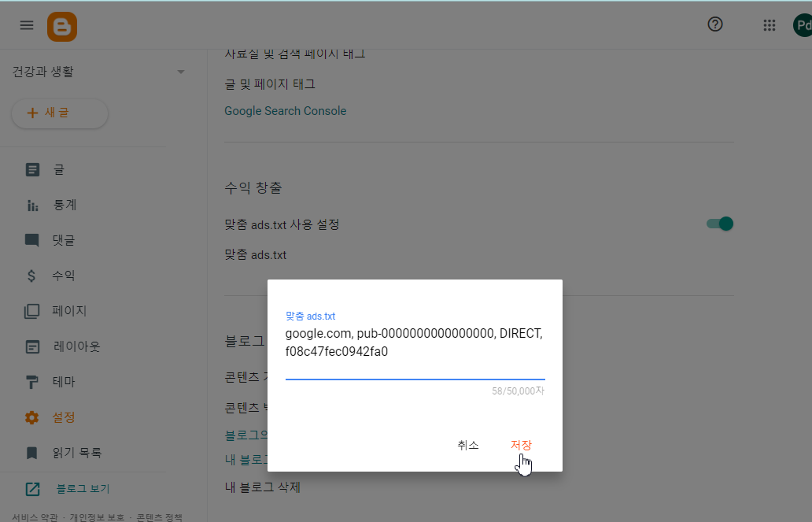Disable the custom ads.txt toggle
The image size is (812, 522).
point(719,223)
